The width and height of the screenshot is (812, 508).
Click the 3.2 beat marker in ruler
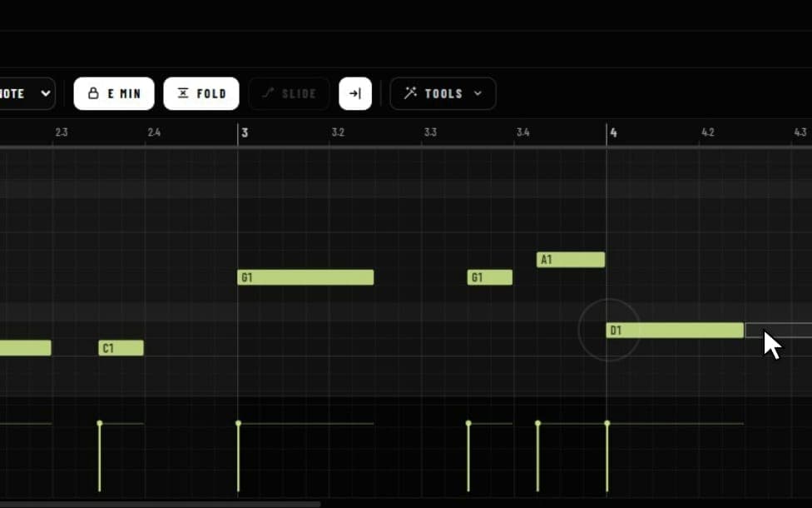(338, 132)
